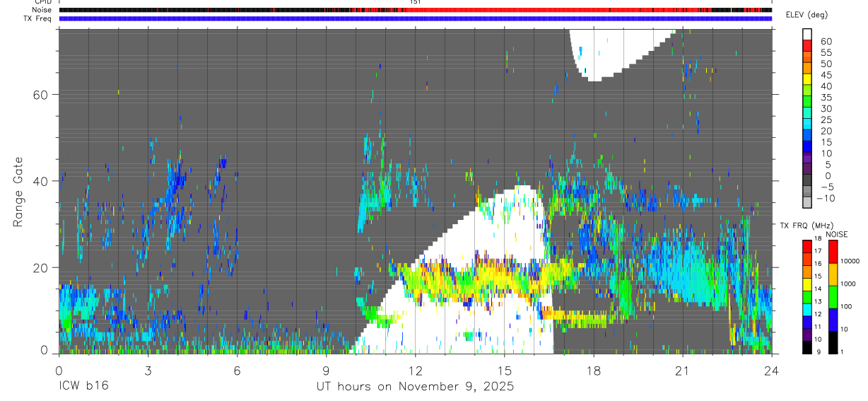Image resolution: width=868 pixels, height=401 pixels.
Task: Click the "151" CPID value above the plot
Action: [x=415, y=2]
